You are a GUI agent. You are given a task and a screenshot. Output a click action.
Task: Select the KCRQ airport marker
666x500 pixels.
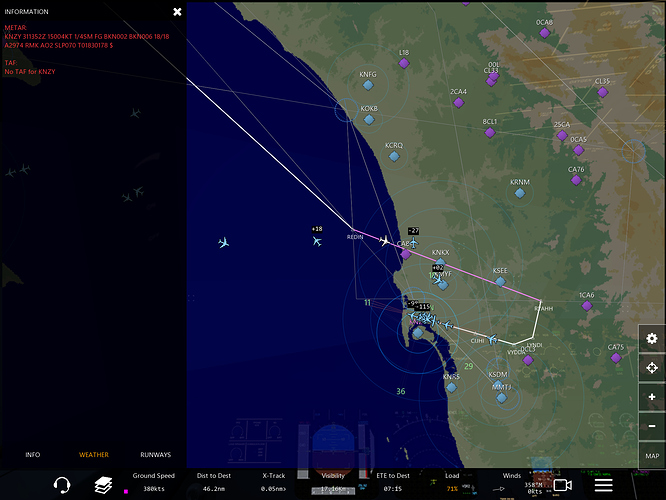(394, 156)
